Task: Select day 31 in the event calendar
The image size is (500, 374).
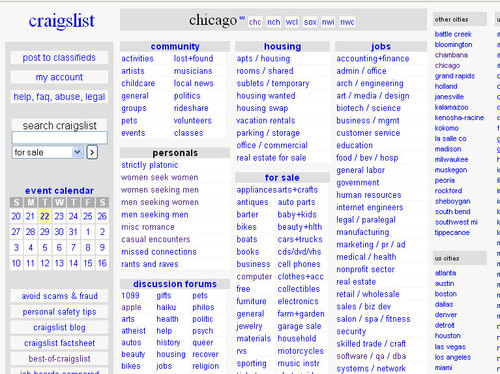Action: coord(73,232)
